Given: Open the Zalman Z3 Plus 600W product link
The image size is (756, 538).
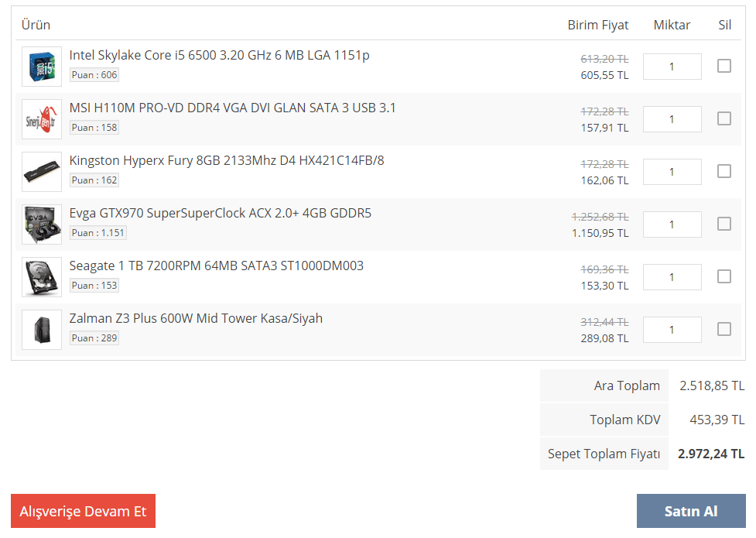Looking at the screenshot, I should click(196, 318).
